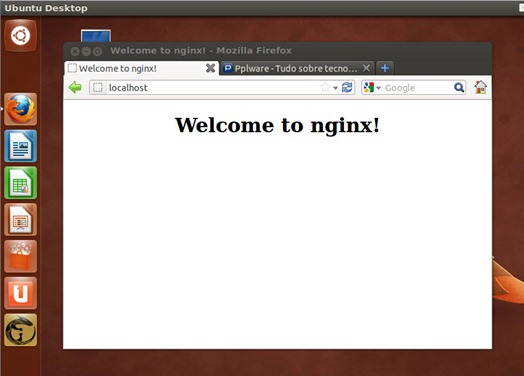Switch to the Pplware tab

click(297, 68)
